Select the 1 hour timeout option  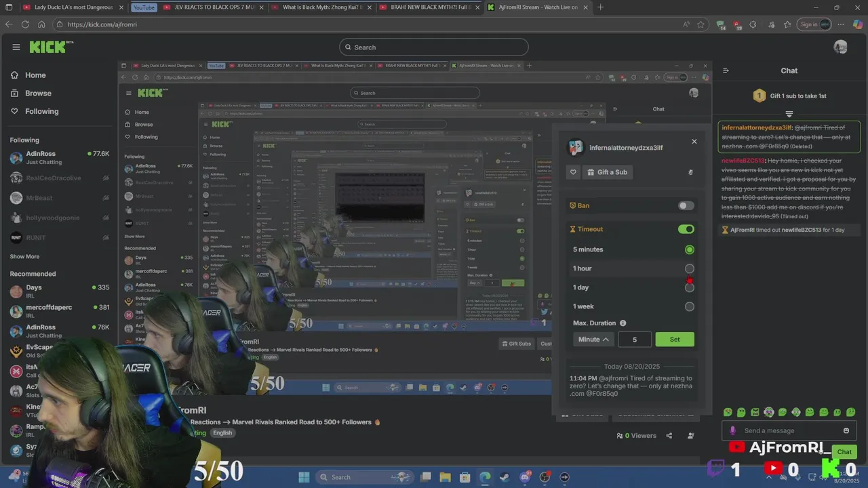(x=689, y=268)
